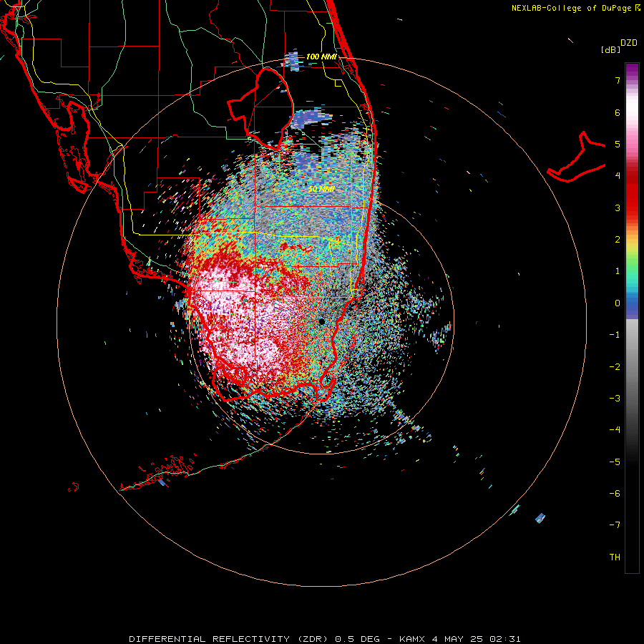Screen dimensions: 644x644
Task: Click the 100 NMI range ring label
Action: 321,57
